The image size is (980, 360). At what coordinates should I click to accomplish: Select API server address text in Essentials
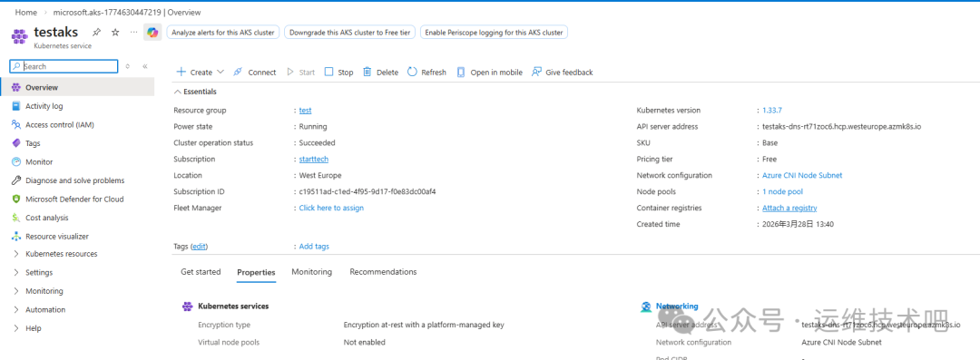tap(842, 127)
